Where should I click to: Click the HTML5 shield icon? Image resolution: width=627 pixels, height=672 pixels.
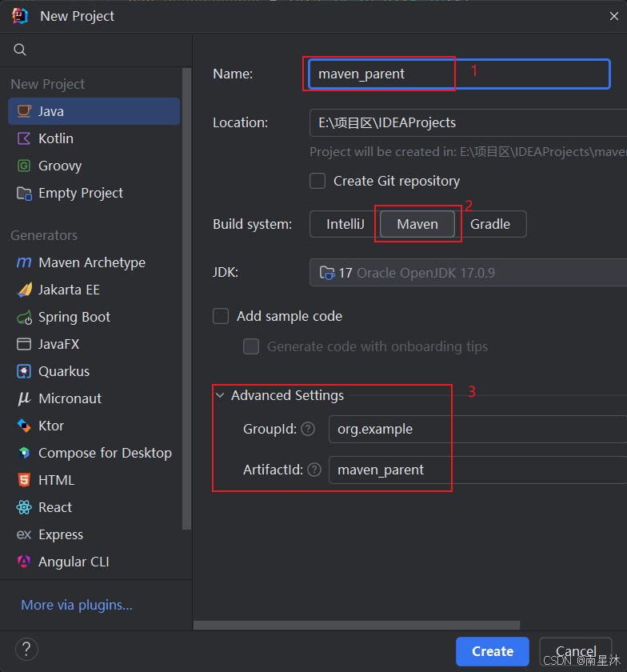point(24,480)
